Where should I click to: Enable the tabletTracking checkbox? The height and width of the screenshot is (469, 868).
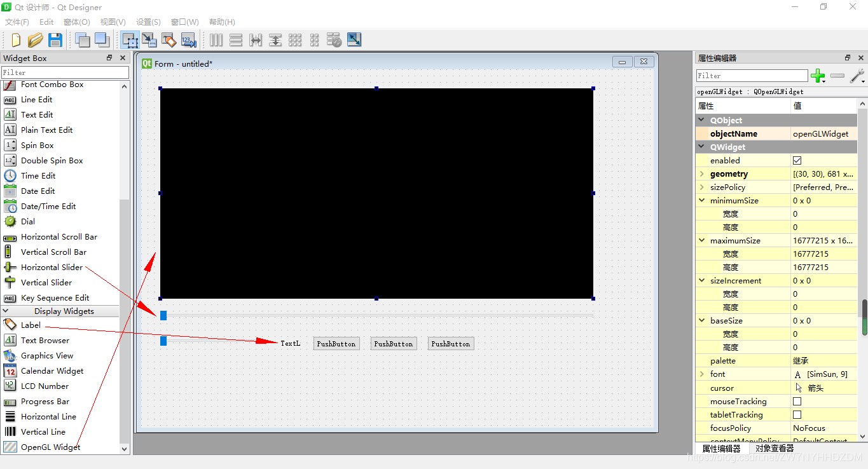[x=797, y=415]
